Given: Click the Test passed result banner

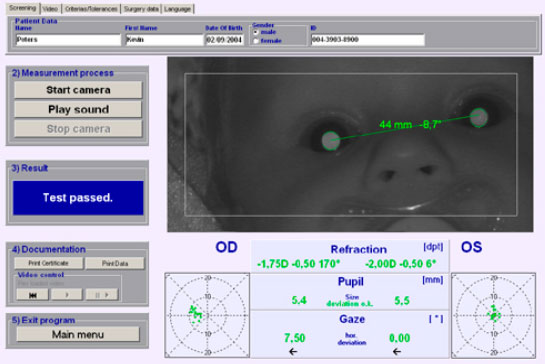Looking at the screenshot, I should 78,197.
